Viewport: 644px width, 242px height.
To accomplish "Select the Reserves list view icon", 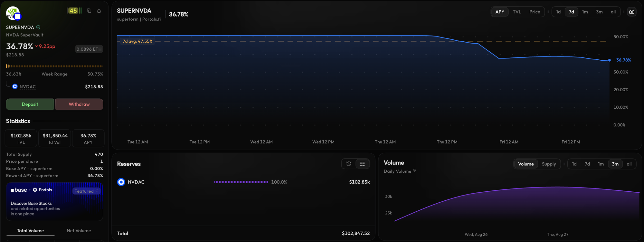I will click(363, 164).
